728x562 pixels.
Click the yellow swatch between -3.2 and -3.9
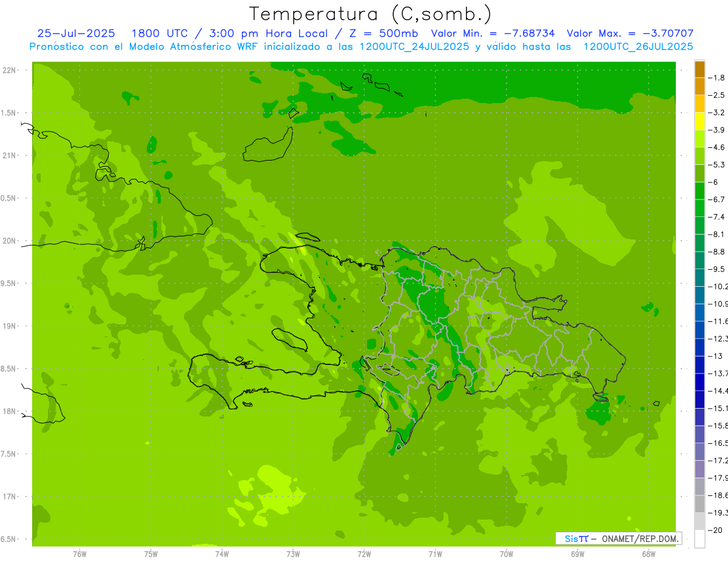point(699,121)
